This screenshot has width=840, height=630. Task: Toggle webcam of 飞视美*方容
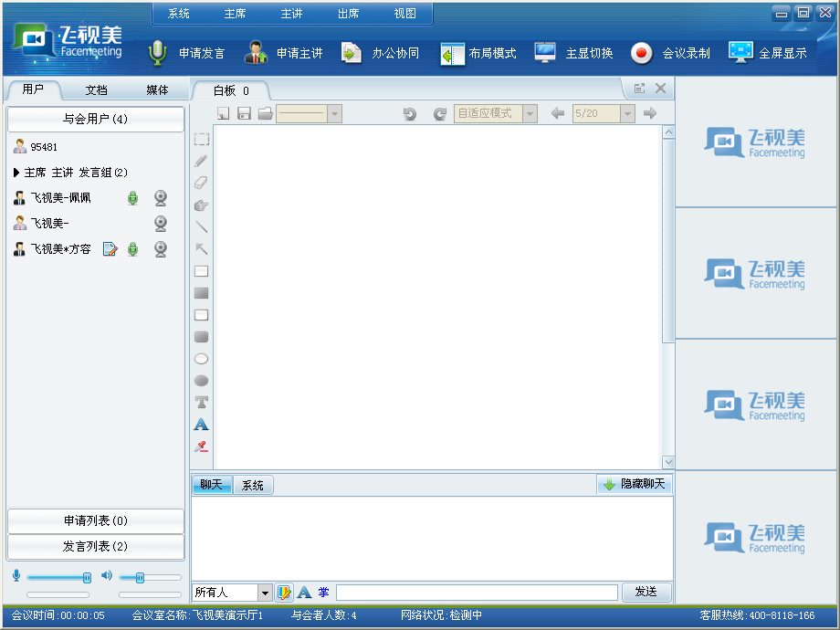(160, 249)
